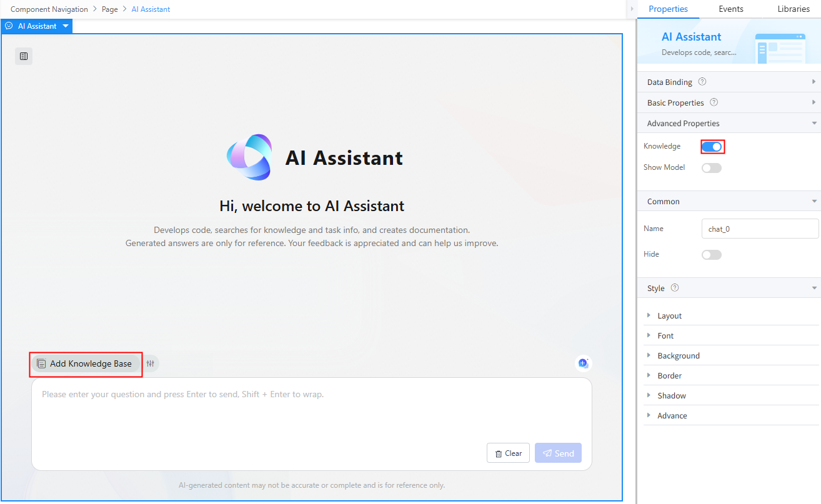Collapse the right panel arrow handle
Viewport: 821px width, 504px height.
pos(632,9)
